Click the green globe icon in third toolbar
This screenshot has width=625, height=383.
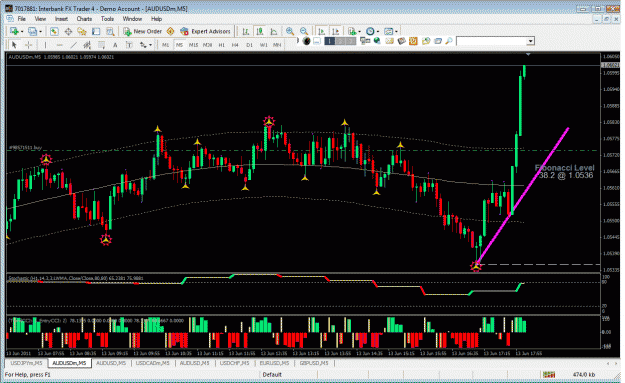[x=377, y=41]
